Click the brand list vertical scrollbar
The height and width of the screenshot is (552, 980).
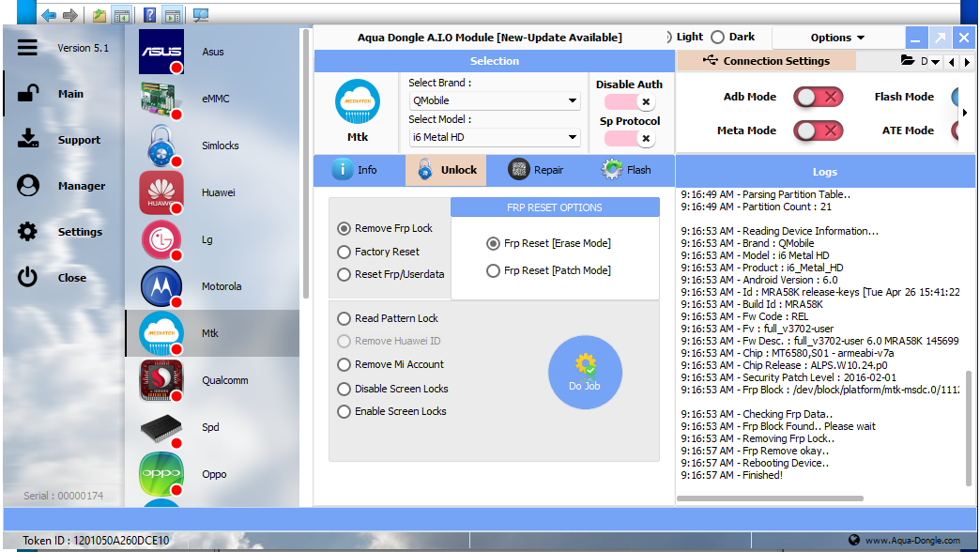(306, 163)
